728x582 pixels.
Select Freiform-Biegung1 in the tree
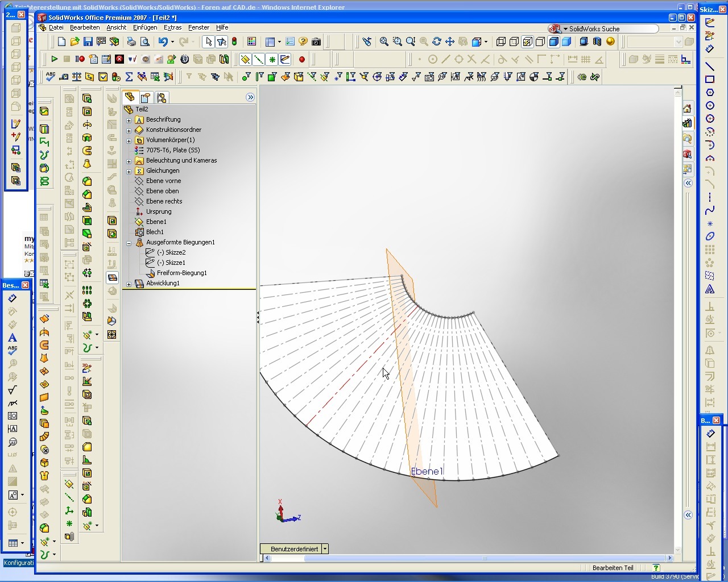point(181,273)
